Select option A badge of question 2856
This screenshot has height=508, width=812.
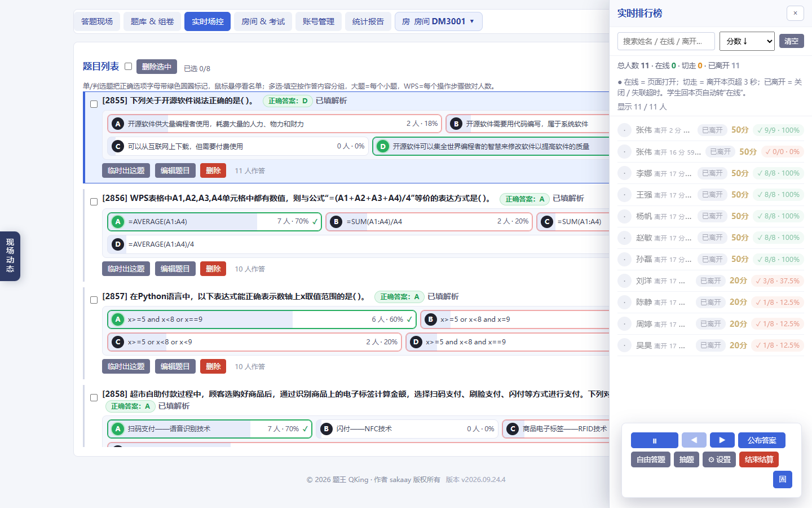tap(118, 222)
